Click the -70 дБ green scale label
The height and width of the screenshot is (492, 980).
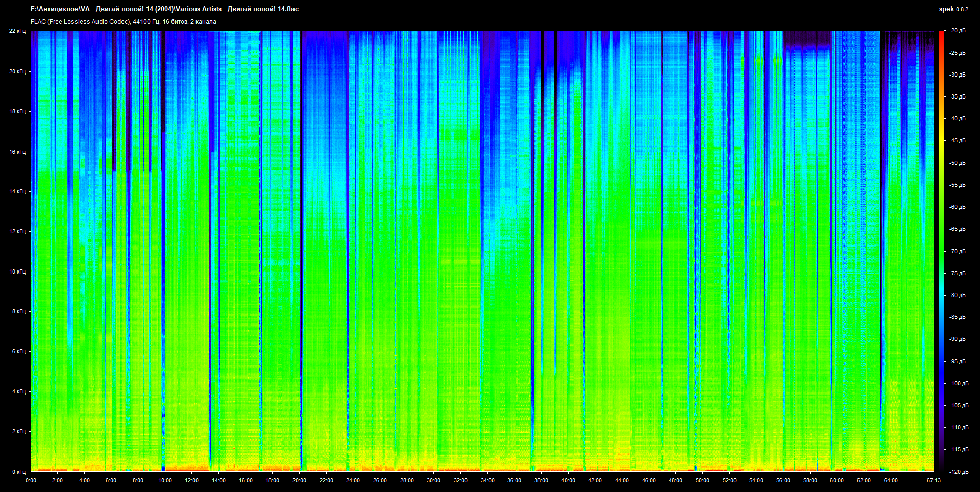click(x=957, y=251)
